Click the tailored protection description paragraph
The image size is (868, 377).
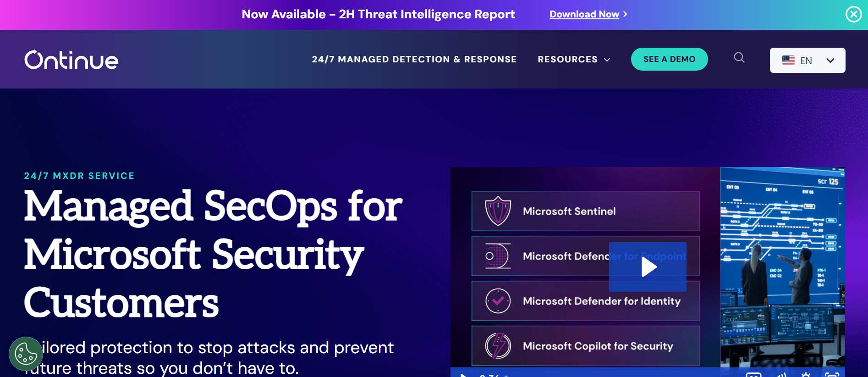209,358
